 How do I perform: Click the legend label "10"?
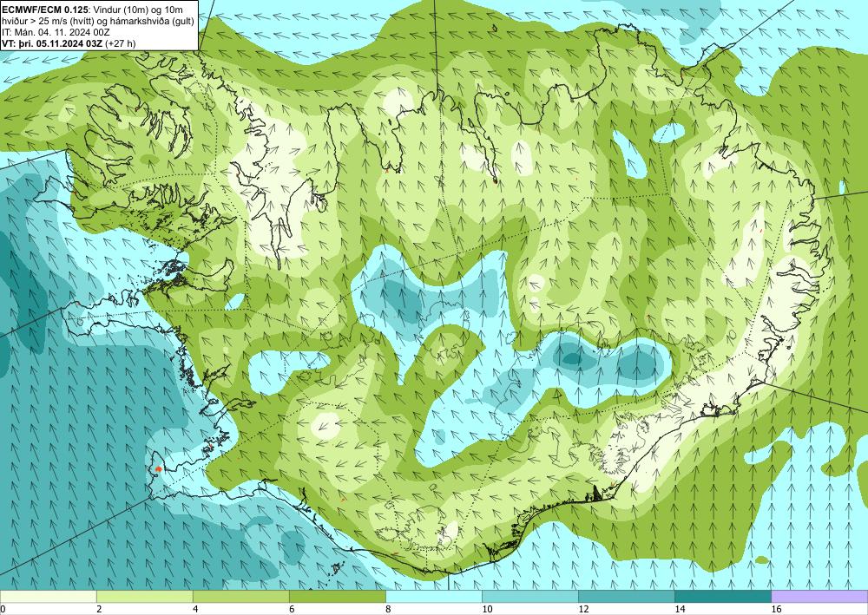tap(485, 609)
